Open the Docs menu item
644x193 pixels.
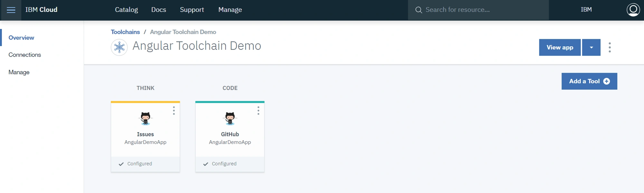[x=159, y=10]
